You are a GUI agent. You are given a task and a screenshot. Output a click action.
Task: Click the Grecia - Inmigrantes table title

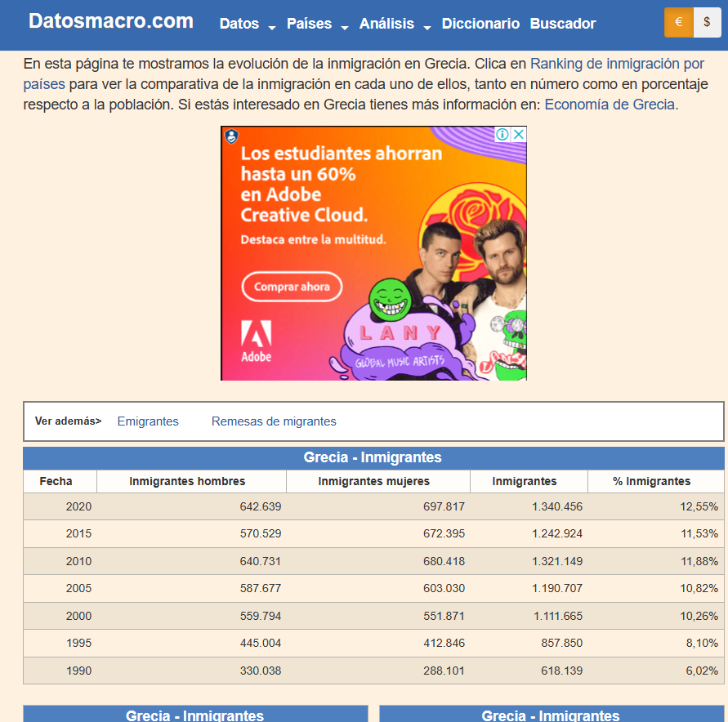point(373,457)
